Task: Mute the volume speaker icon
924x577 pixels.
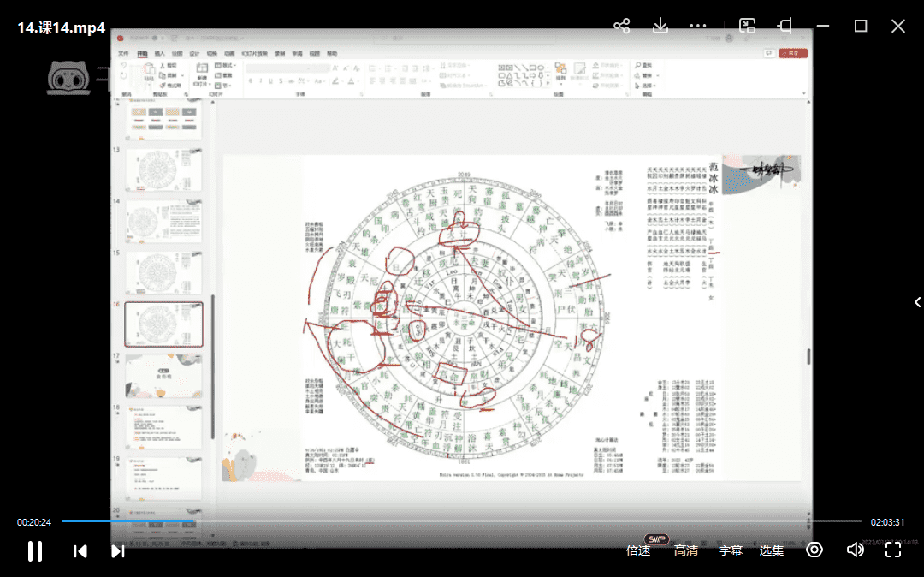Action: [x=855, y=550]
